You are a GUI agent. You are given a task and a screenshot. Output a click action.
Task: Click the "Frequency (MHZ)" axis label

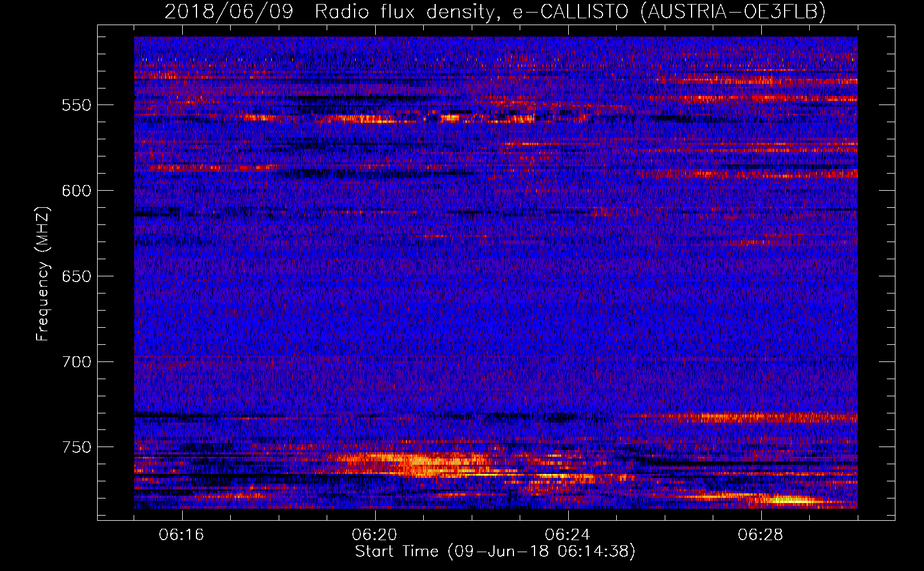pos(43,274)
